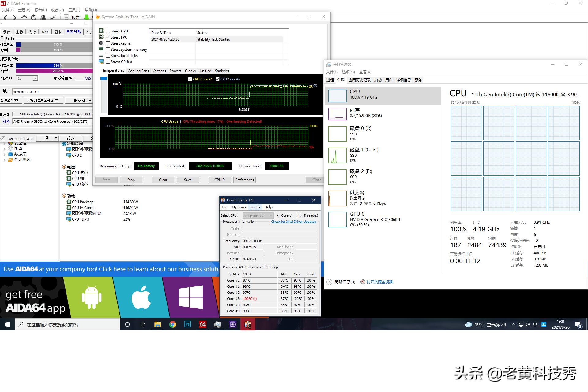This screenshot has height=392, width=588.
Task: Click the Chrome taskbar icon
Action: click(172, 324)
